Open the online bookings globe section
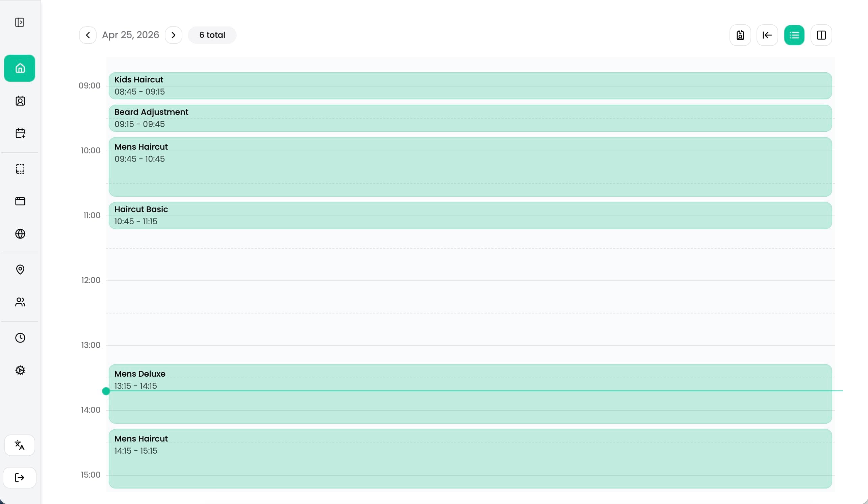Viewport: 868px width, 504px height. 20,233
